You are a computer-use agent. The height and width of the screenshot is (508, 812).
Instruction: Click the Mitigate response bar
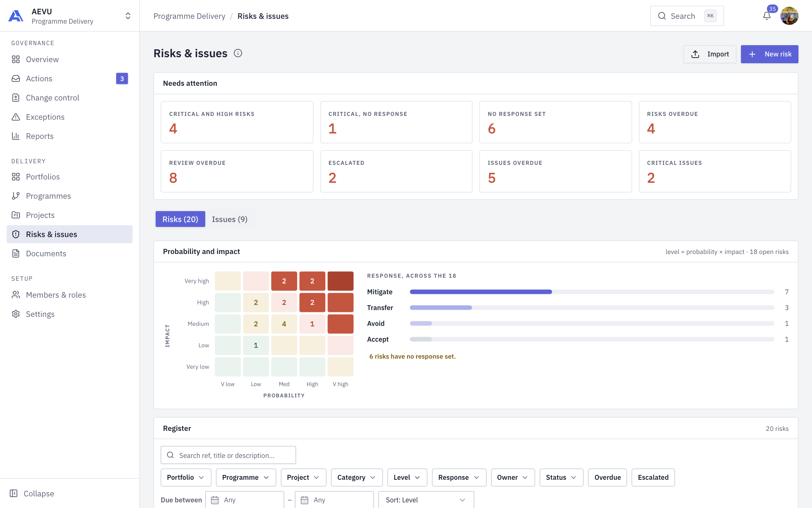(592, 292)
